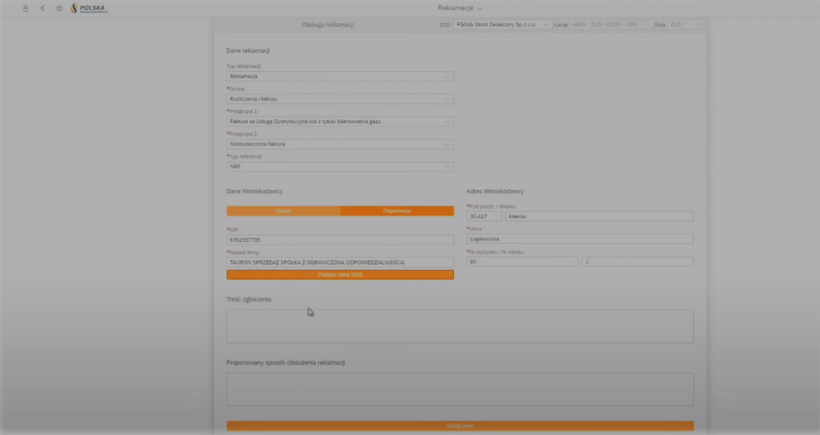Image resolution: width=820 pixels, height=435 pixels.
Task: Click the Obsługa reklamacji title
Action: [327, 25]
